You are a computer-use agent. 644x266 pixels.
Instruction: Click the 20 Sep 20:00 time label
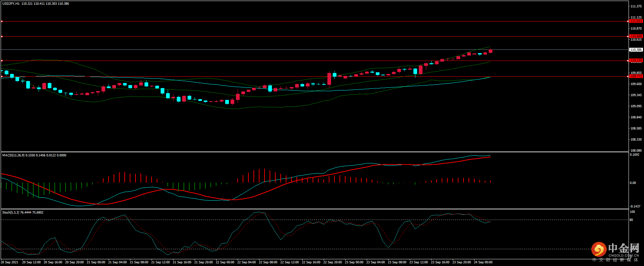click(x=74, y=262)
